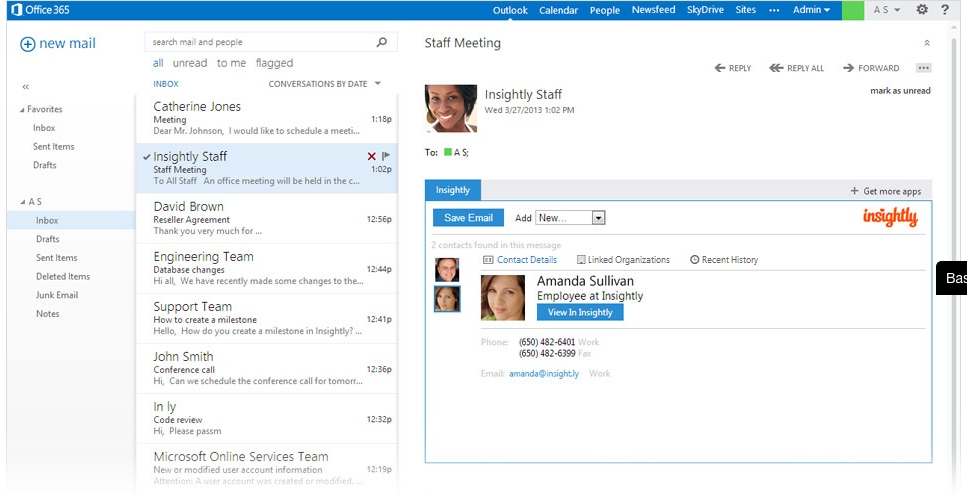The width and height of the screenshot is (967, 495).
Task: Filter messages by to me
Action: [231, 63]
